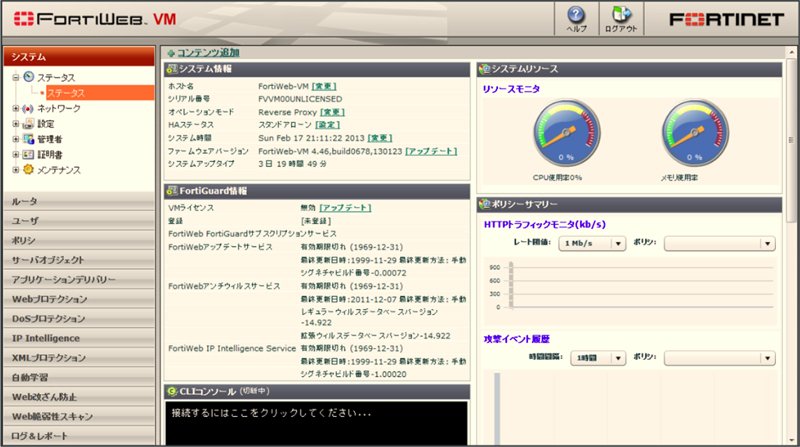Click the Maintenance gear icon in tree
The width and height of the screenshot is (800, 447).
pyautogui.click(x=29, y=169)
